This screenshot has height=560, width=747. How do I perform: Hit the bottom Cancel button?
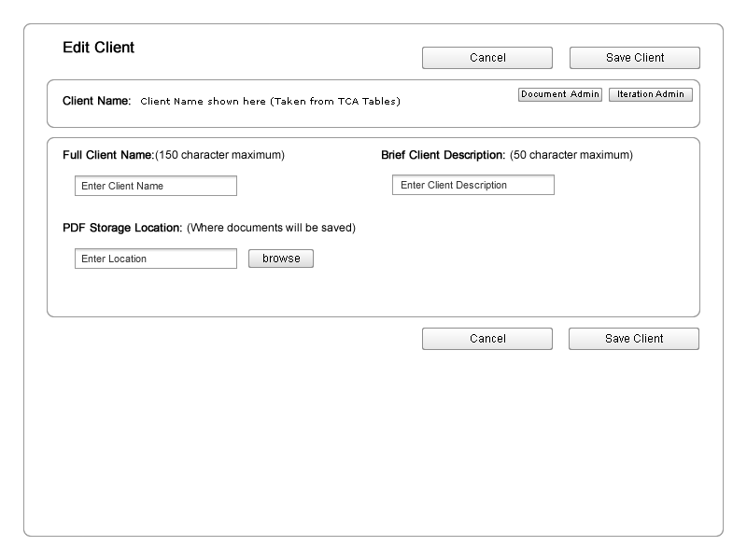click(486, 339)
